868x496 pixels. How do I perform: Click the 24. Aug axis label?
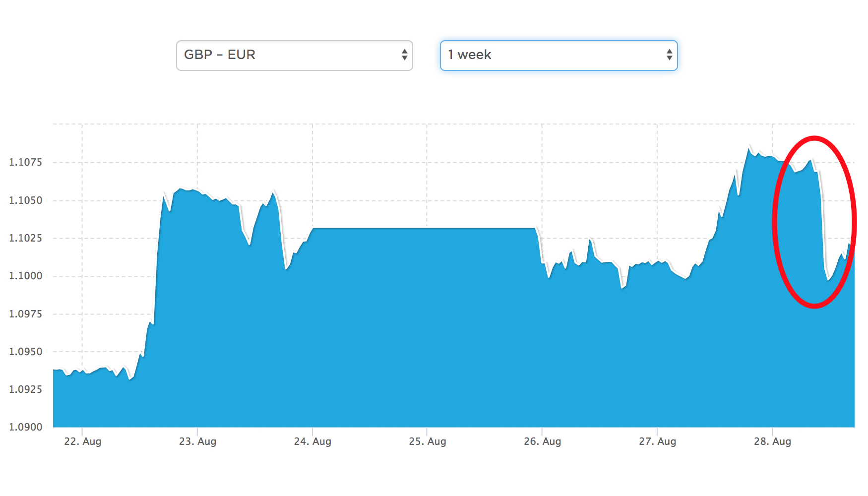click(x=312, y=441)
